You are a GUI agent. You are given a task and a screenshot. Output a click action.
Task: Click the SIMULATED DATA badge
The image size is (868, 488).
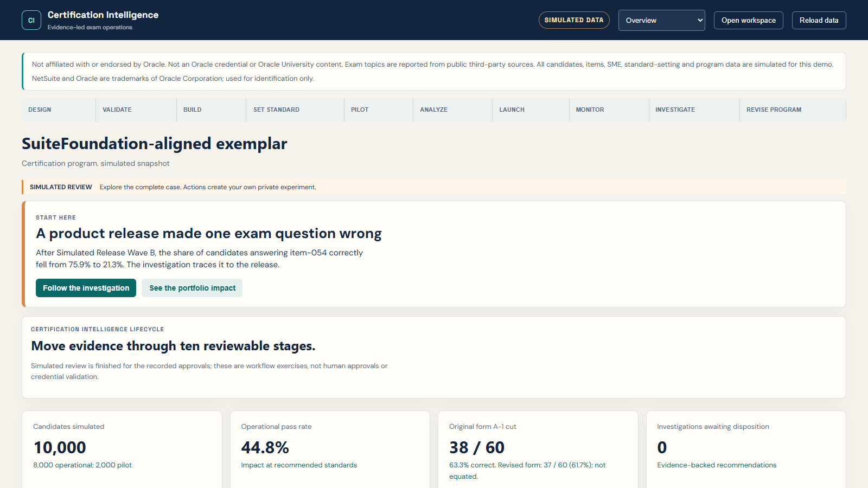[x=574, y=20]
